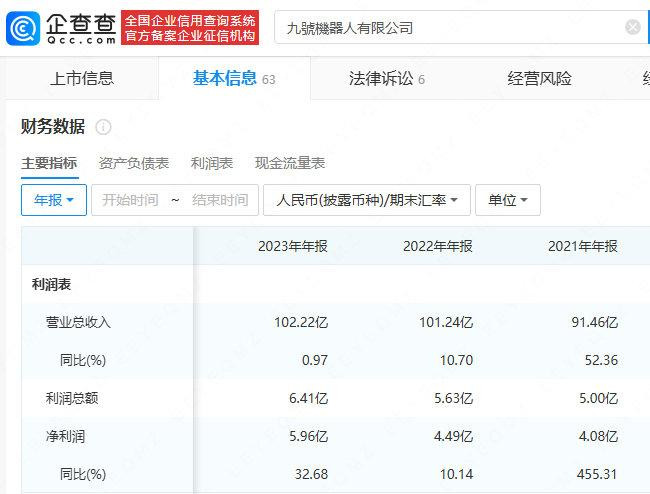Switch to the 上市信息 tab
The image size is (650, 494).
82,79
